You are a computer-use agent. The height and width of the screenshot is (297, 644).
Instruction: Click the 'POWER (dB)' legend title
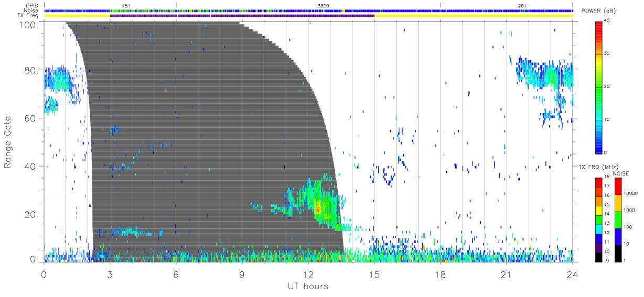[599, 12]
